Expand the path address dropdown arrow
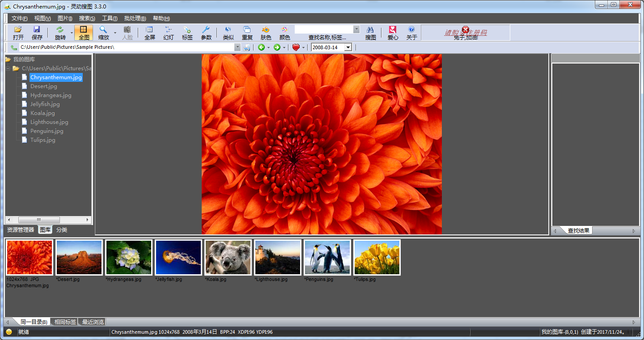Viewport: 644px width, 340px height. [x=237, y=47]
